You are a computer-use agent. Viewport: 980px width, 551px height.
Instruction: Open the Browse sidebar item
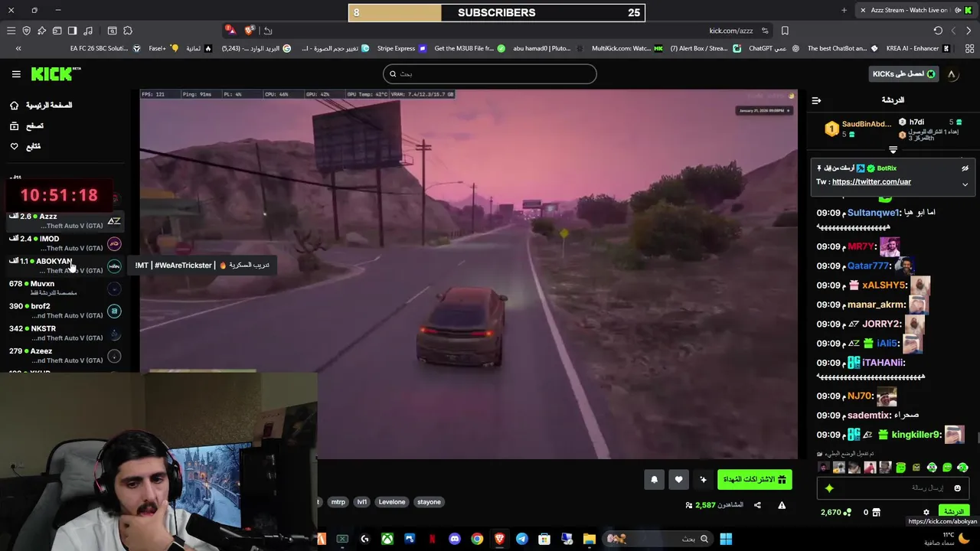coord(28,126)
